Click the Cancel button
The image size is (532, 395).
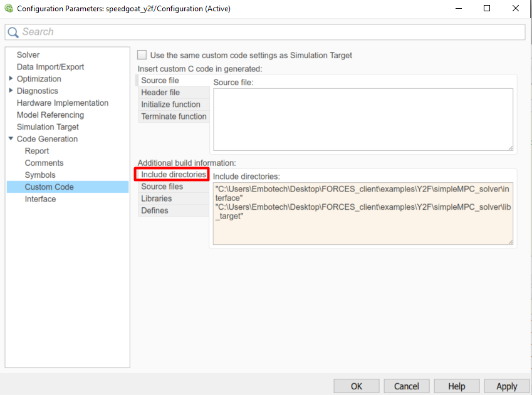(x=406, y=386)
